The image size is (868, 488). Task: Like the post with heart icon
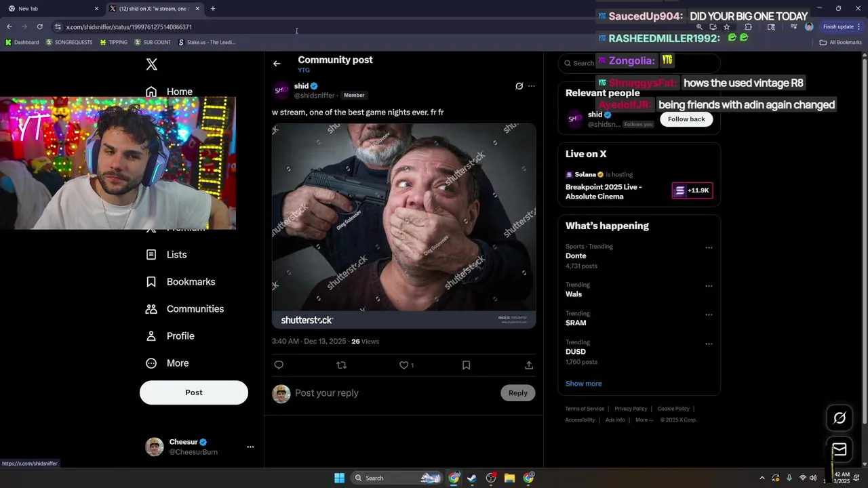click(x=404, y=365)
